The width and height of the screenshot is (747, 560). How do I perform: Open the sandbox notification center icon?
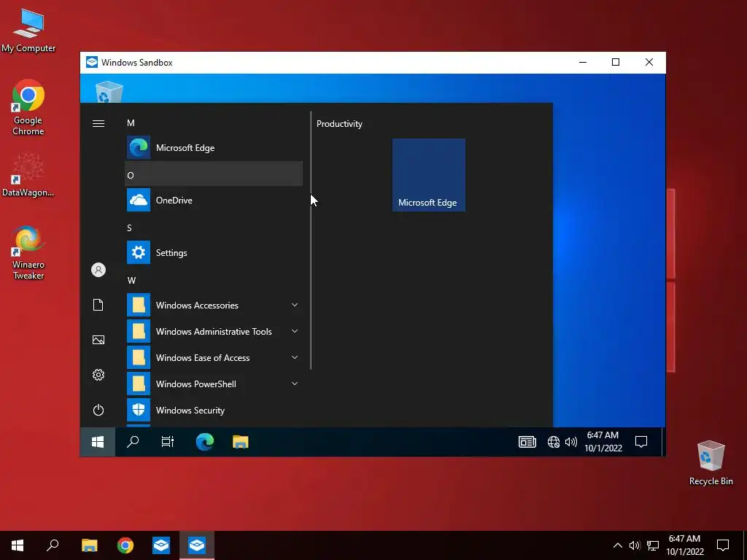pos(641,442)
